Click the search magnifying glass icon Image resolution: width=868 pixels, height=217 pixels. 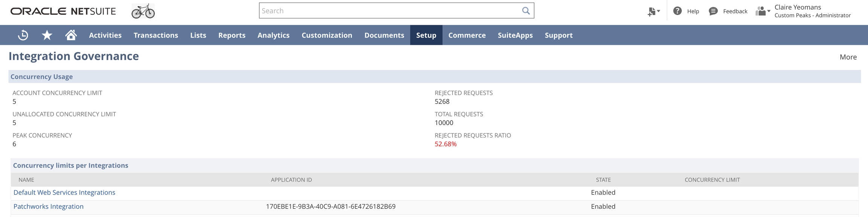[x=526, y=11]
